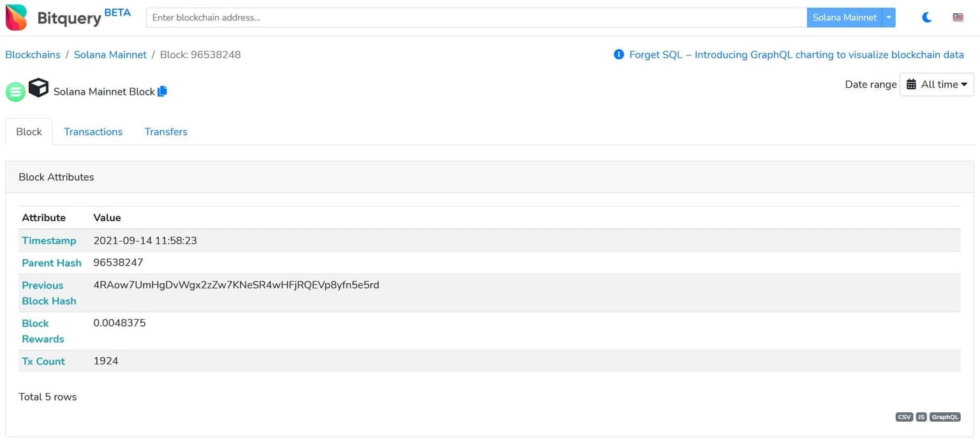Open the All time date range dropdown

point(937,84)
